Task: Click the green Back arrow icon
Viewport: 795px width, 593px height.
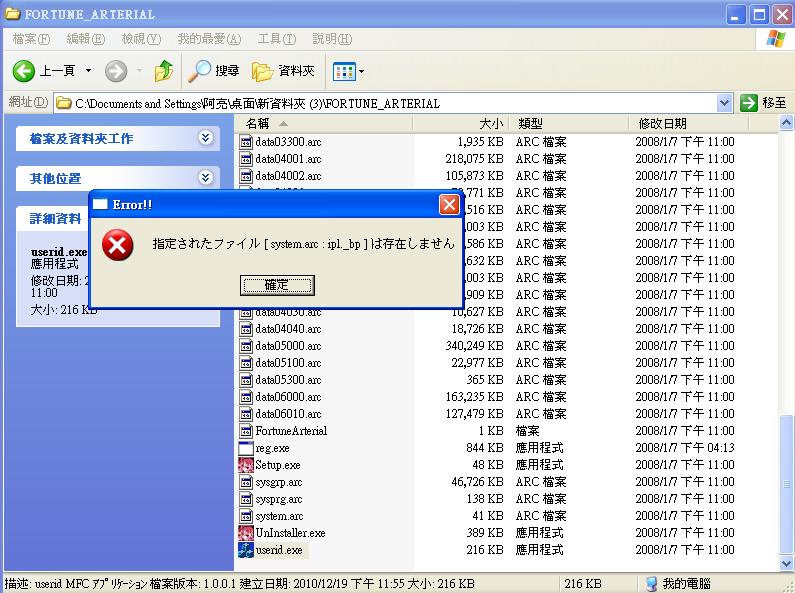Action: pyautogui.click(x=23, y=71)
